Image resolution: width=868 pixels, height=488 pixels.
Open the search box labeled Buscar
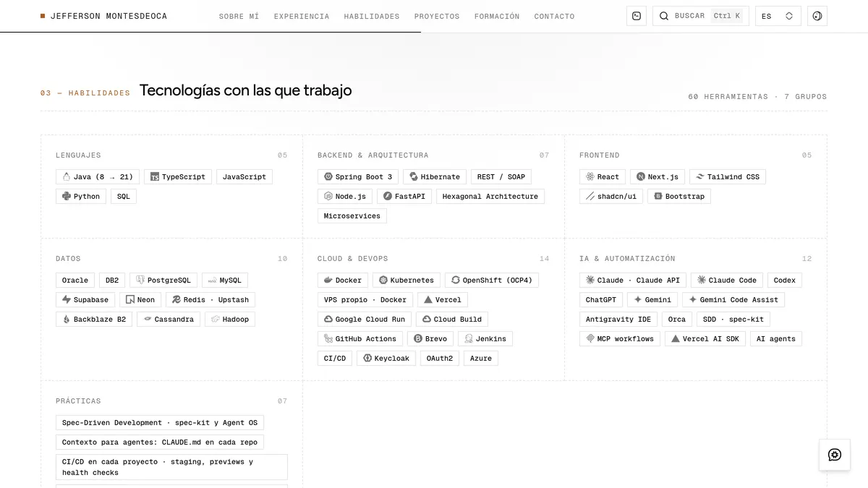701,16
